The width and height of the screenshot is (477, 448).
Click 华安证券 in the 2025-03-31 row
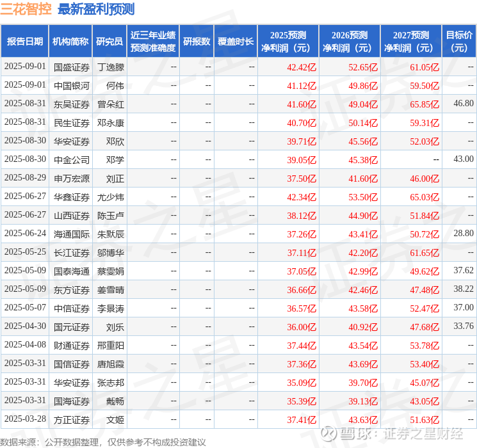(x=72, y=383)
